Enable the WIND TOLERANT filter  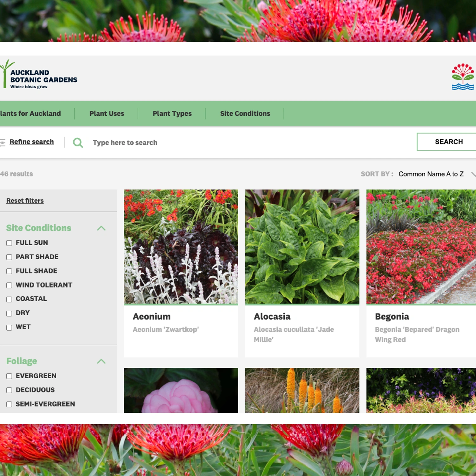9,285
